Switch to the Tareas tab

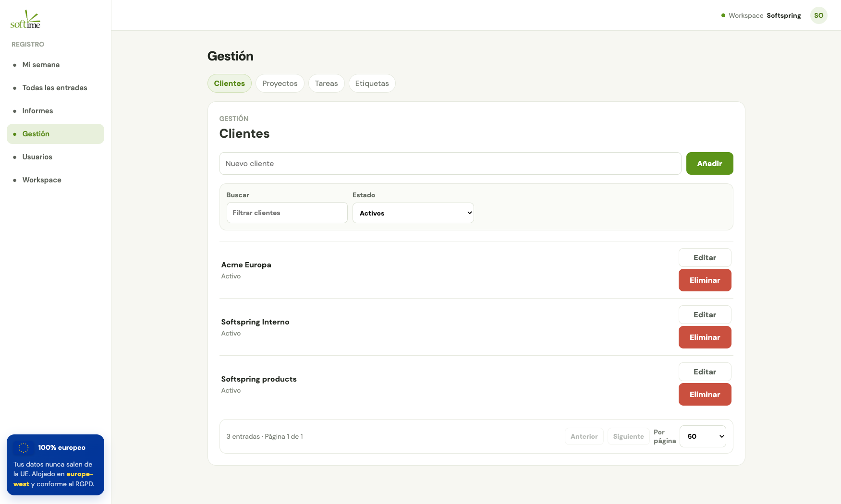(327, 84)
